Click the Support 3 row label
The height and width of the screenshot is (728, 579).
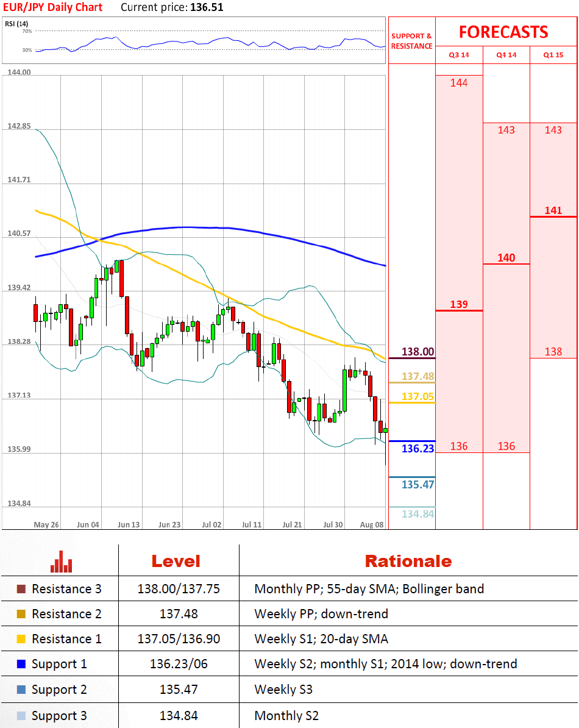pyautogui.click(x=59, y=716)
